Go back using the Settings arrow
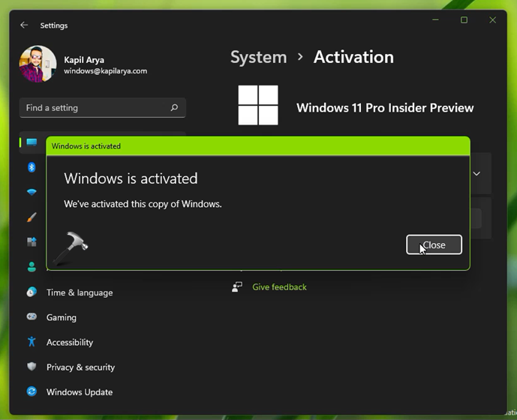The width and height of the screenshot is (517, 420). click(24, 25)
